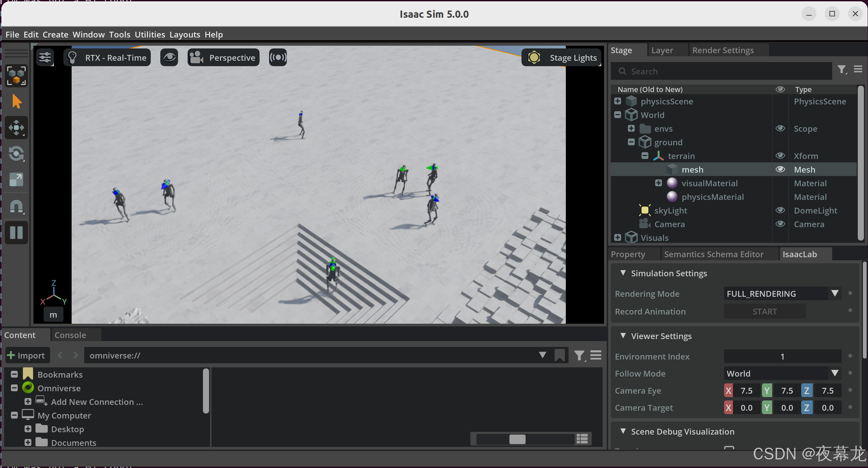Open the Rendering Mode FULL_RENDERING dropdown

[782, 294]
